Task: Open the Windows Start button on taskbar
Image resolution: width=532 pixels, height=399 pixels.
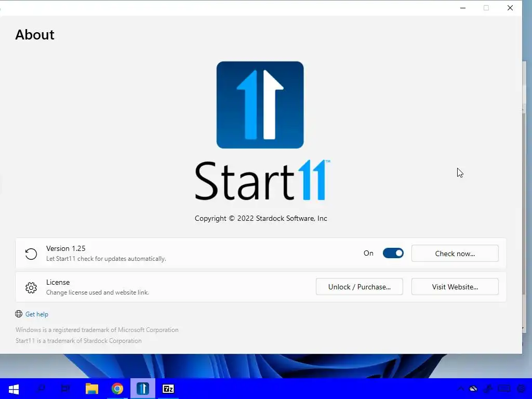Action: 14,389
